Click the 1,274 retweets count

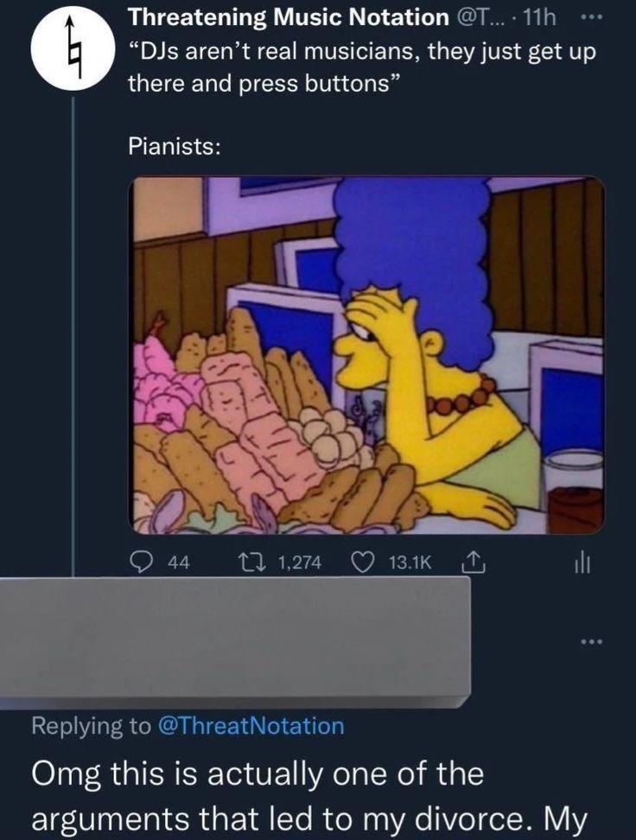[x=300, y=563]
